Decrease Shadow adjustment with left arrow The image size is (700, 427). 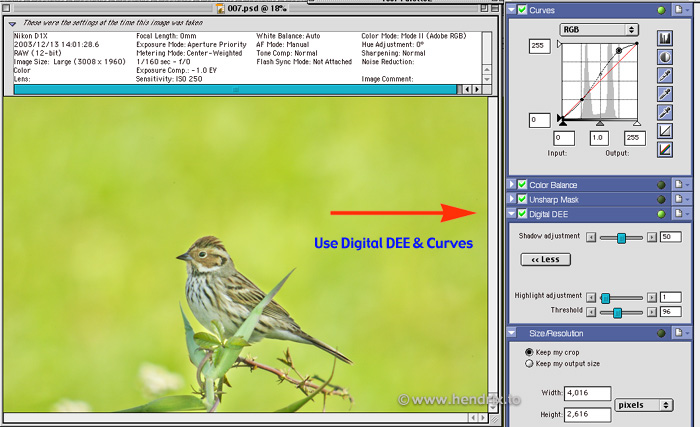(x=591, y=237)
